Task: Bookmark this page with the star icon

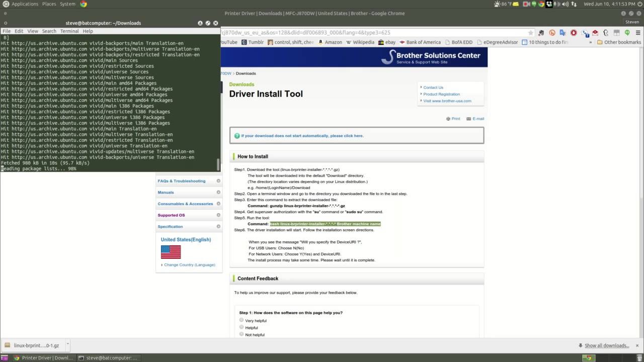Action: 530,33
